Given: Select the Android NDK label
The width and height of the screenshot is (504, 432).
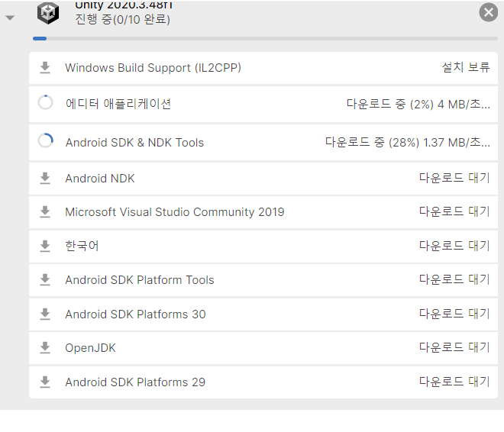Looking at the screenshot, I should pyautogui.click(x=99, y=179).
